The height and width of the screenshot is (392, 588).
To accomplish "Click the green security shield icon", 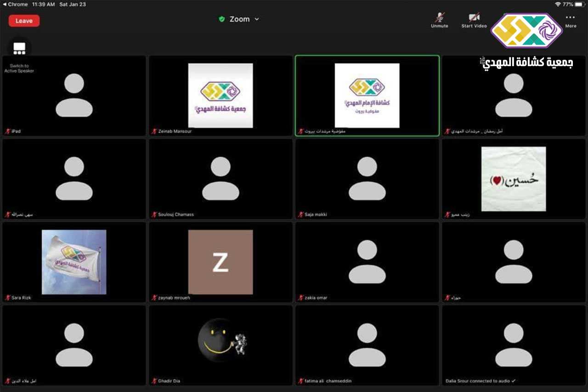I will tap(222, 19).
